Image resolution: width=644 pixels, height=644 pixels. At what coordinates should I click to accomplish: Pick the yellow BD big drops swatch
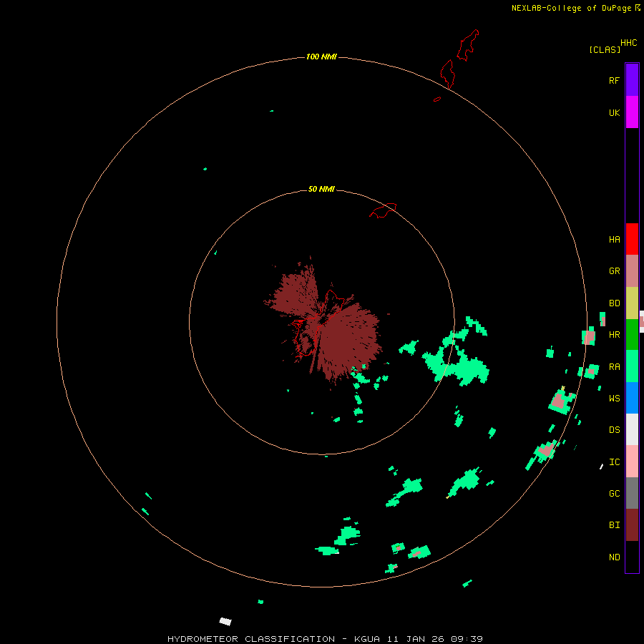(632, 303)
